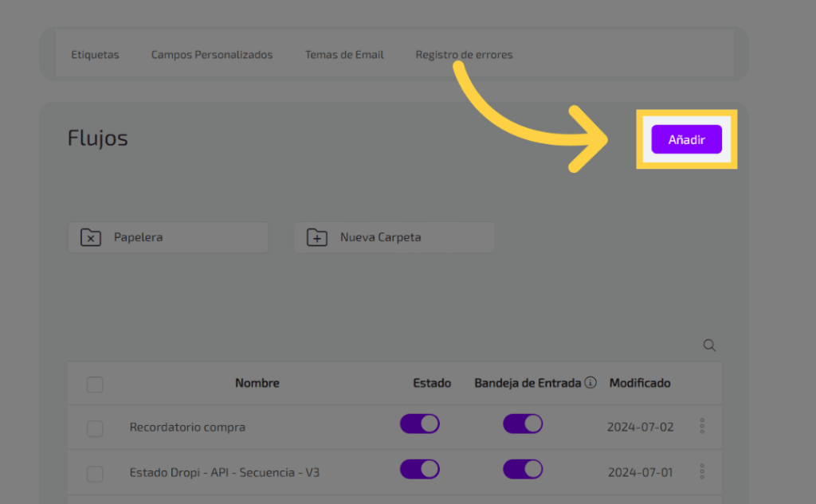Sort by Modificado column header

(x=640, y=383)
